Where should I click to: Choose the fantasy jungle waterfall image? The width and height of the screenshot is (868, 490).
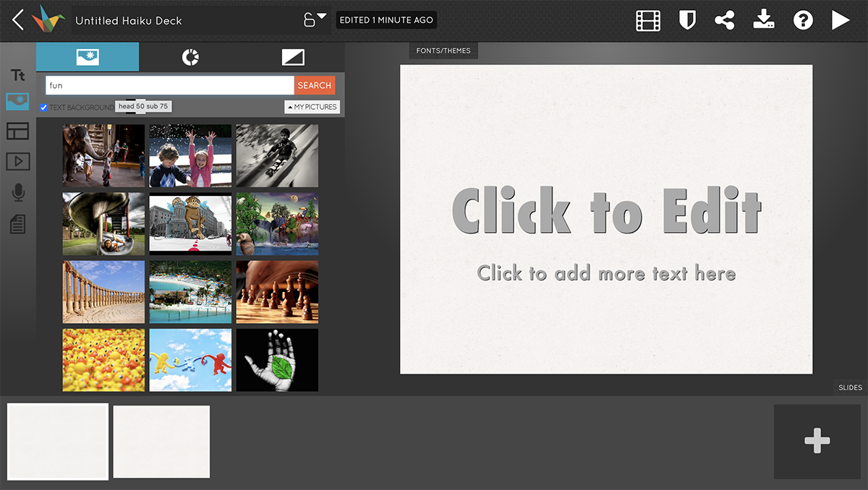(x=277, y=223)
